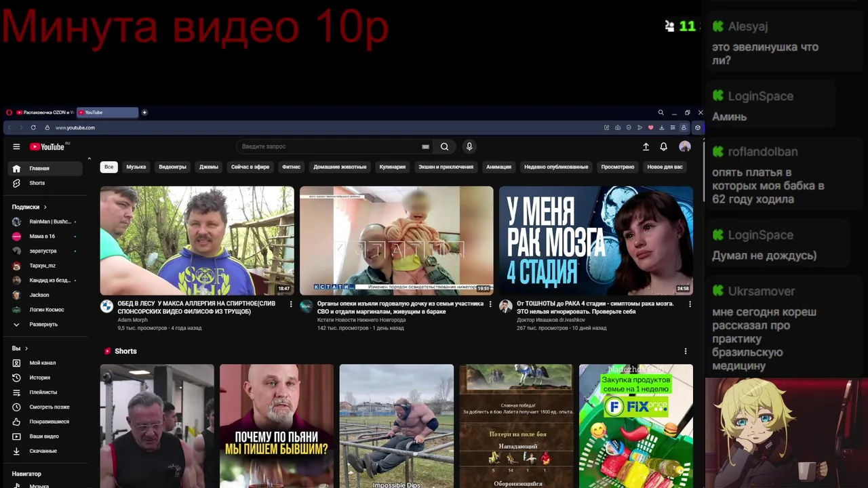Open YouTube notifications bell
Image resolution: width=868 pixels, height=488 pixels.
664,146
